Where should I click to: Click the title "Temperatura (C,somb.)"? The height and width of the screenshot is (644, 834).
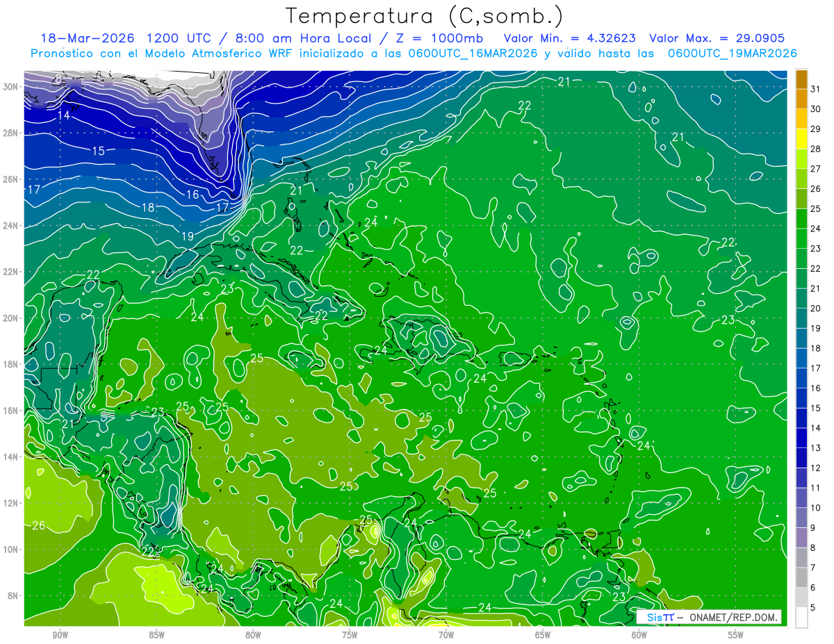tap(425, 17)
